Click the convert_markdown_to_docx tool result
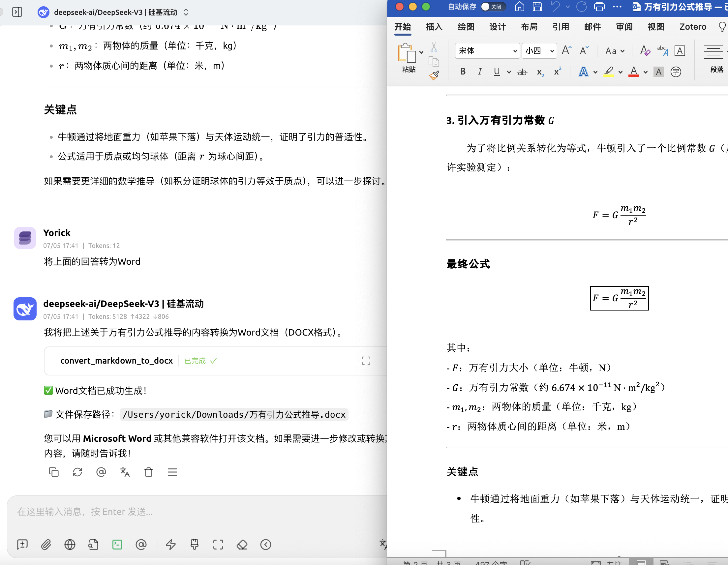Image resolution: width=728 pixels, height=565 pixels. (117, 361)
